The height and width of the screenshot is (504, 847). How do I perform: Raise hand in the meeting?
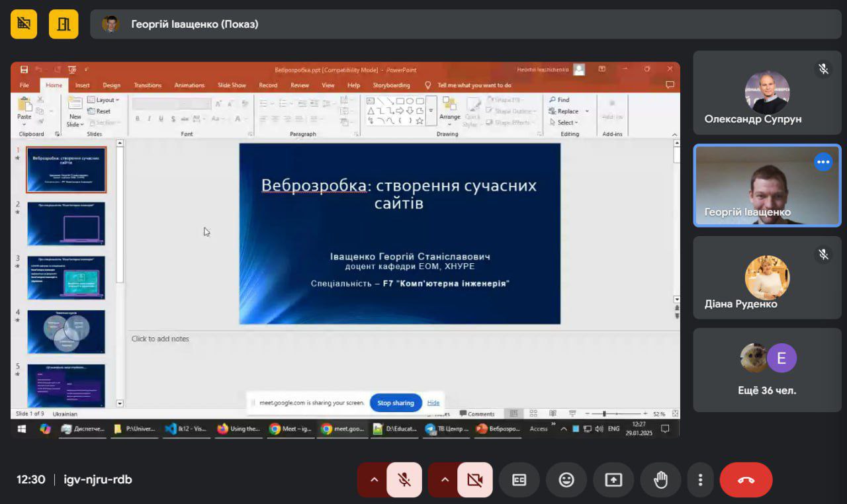[x=660, y=480]
